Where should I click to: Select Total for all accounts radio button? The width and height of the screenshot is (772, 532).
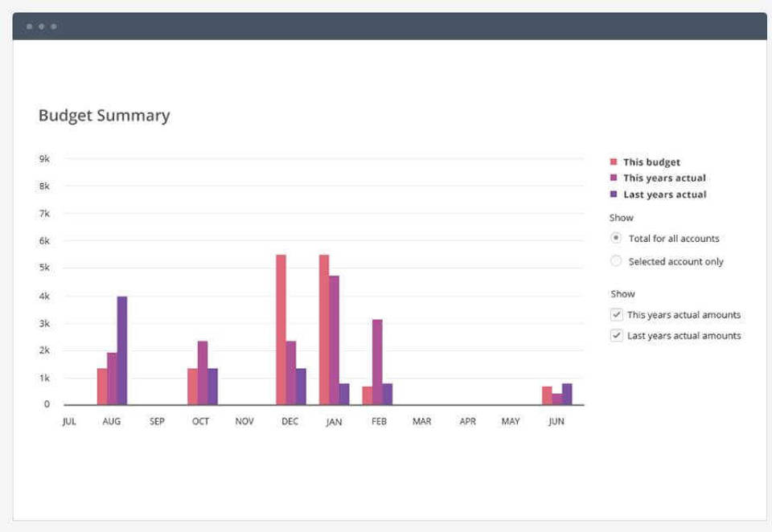[615, 238]
